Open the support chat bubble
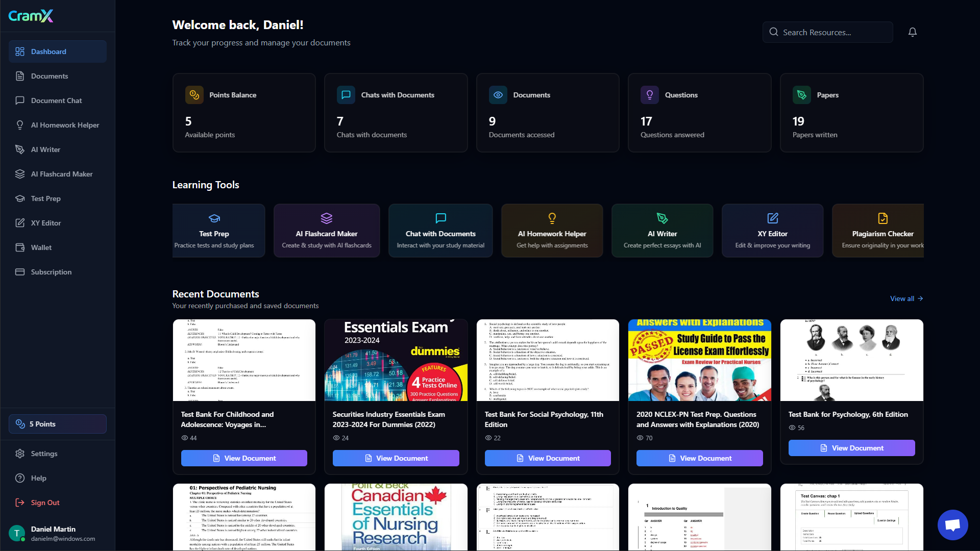Image resolution: width=980 pixels, height=551 pixels. point(952,524)
